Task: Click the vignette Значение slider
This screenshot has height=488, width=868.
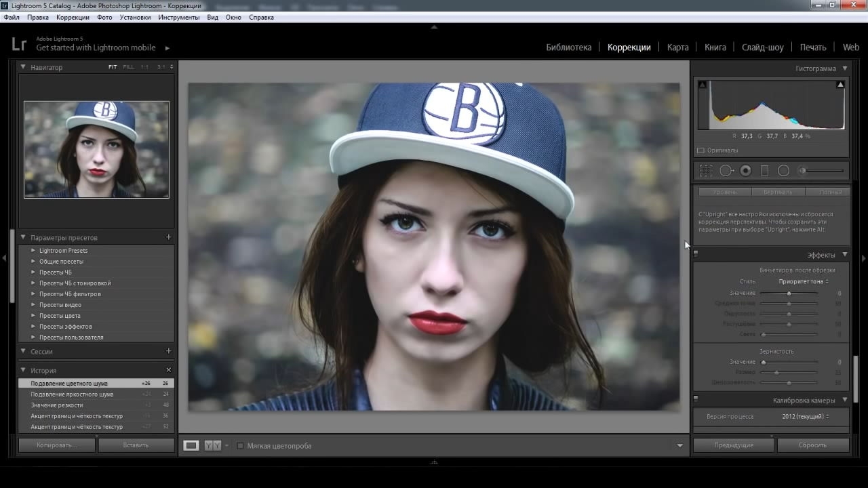Action: [789, 293]
